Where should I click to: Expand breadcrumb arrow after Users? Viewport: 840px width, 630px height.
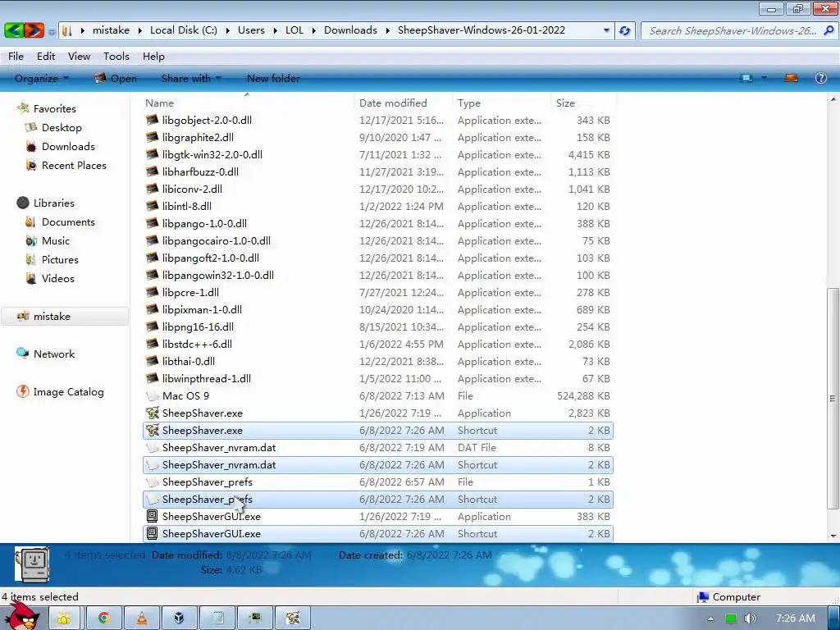pyautogui.click(x=275, y=30)
